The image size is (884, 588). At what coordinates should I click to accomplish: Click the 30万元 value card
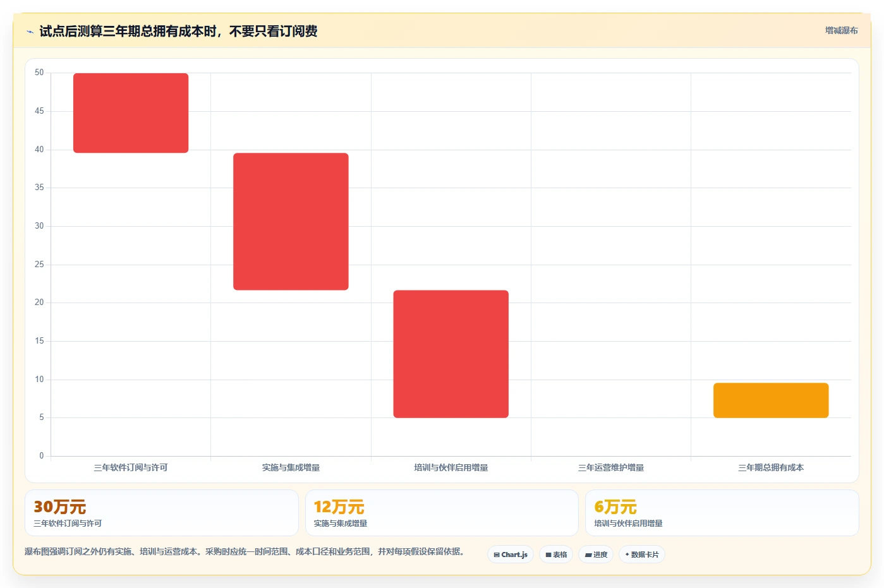(162, 513)
